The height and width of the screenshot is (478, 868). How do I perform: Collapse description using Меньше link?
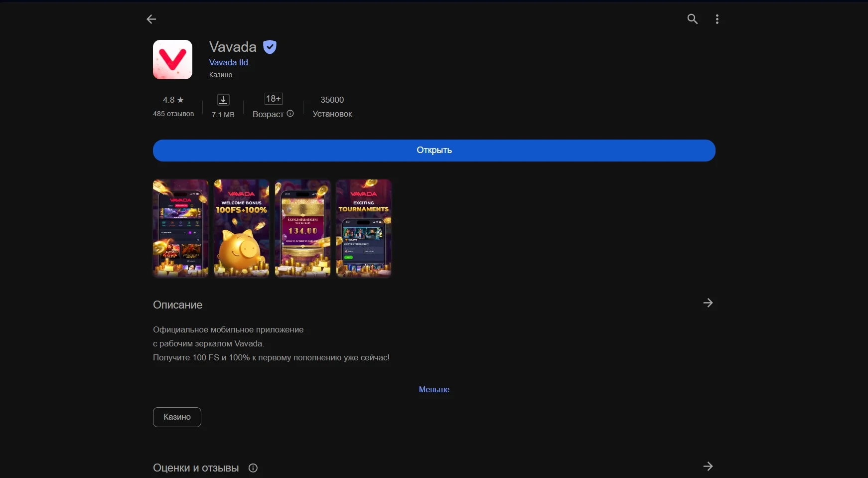[434, 389]
